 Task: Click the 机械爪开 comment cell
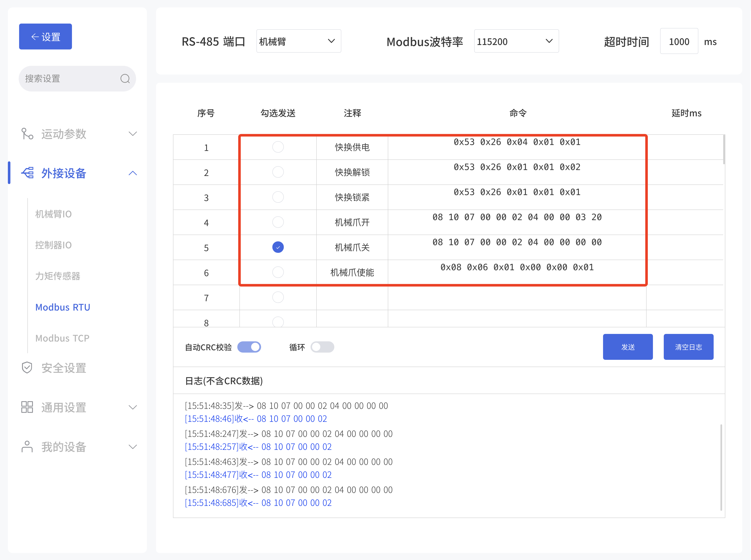click(x=352, y=222)
